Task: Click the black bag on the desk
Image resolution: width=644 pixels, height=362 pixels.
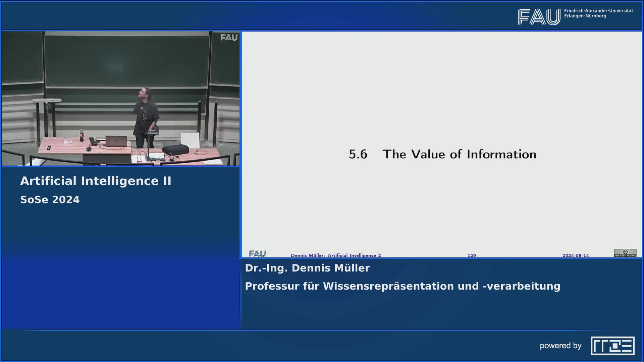Action: click(x=175, y=149)
